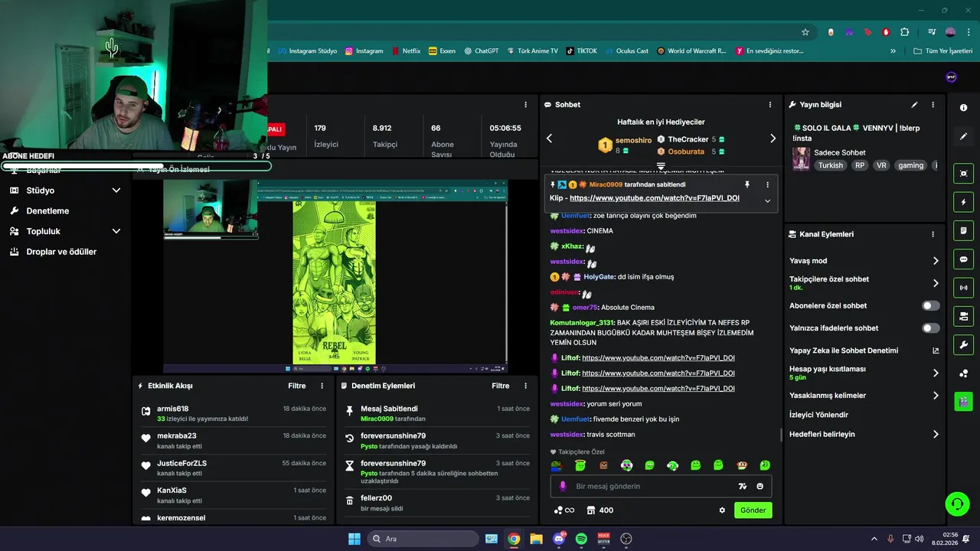Open the Sohbet panel three-dot menu

(x=770, y=105)
